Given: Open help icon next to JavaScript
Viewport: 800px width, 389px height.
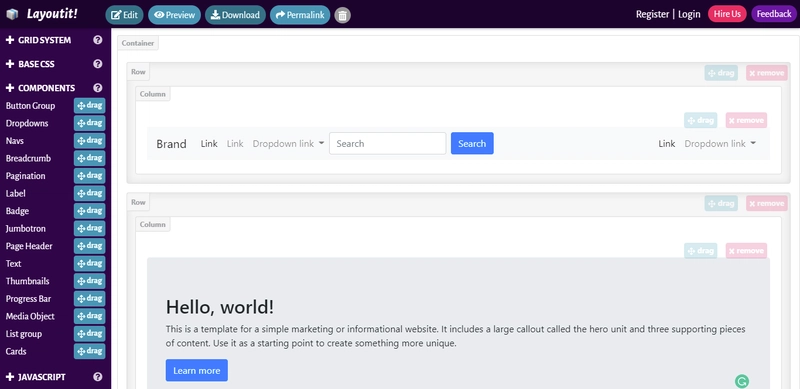Looking at the screenshot, I should coord(98,377).
